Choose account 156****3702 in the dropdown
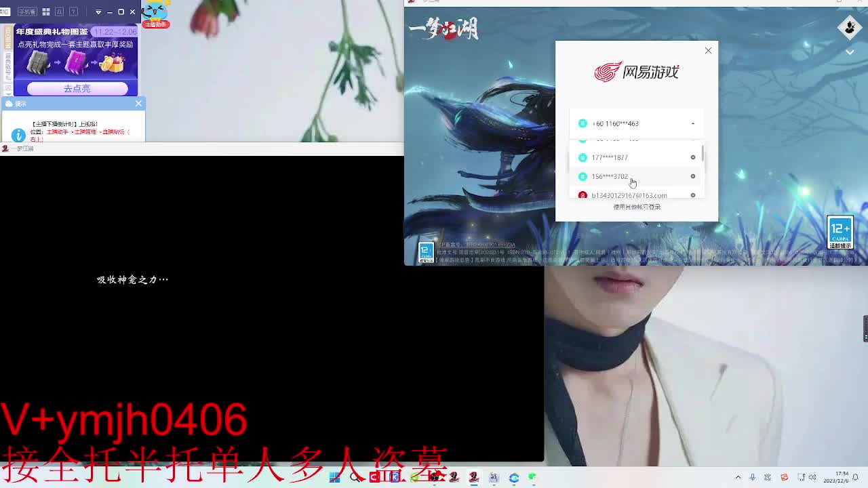Screen dimensions: 868x488 pos(635,176)
